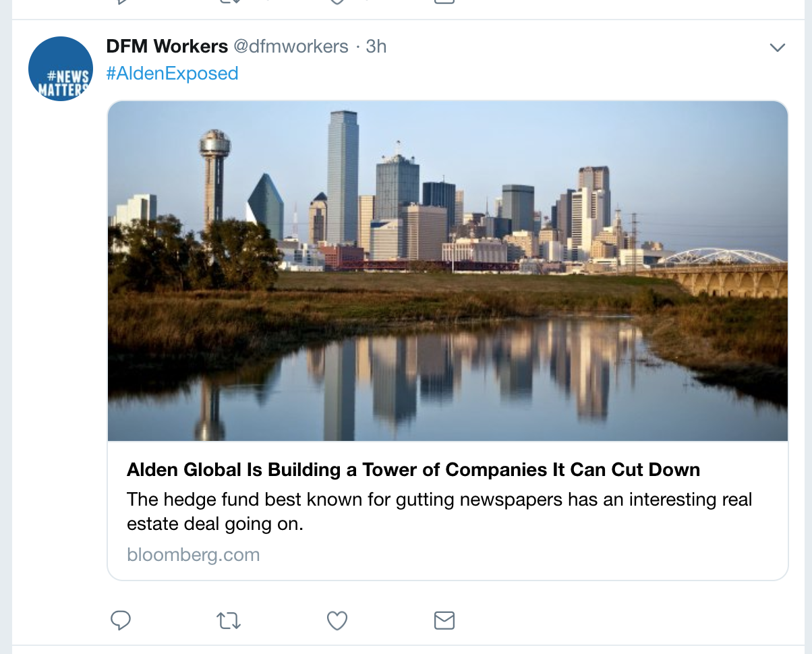Open the #NewsMatters profile avatar
Screen dimensions: 812x654
coord(61,69)
